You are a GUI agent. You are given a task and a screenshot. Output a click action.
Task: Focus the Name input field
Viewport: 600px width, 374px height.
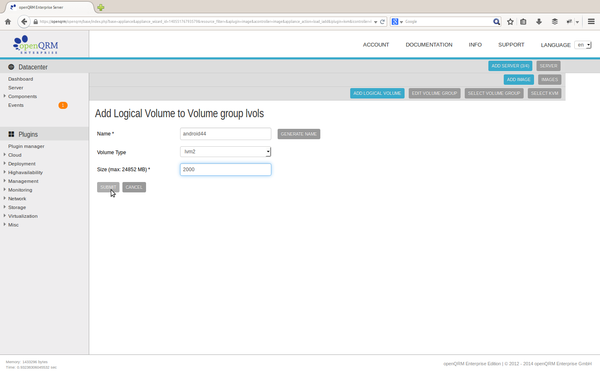tap(225, 134)
